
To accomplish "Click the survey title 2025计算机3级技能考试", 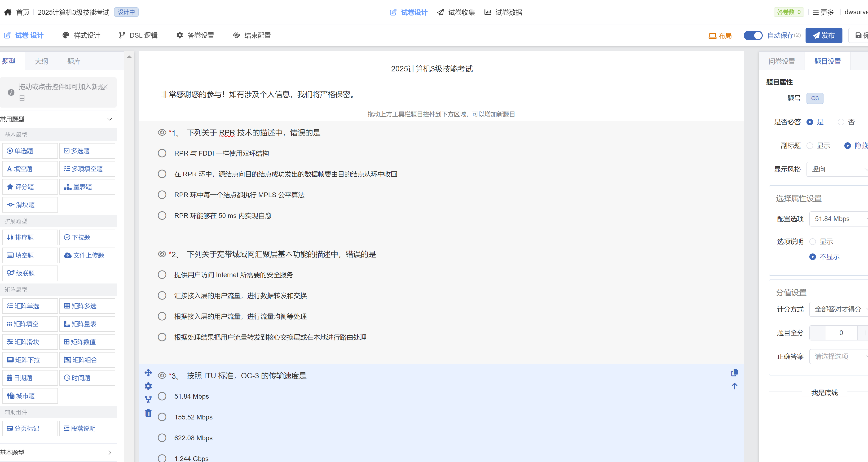I will [432, 69].
